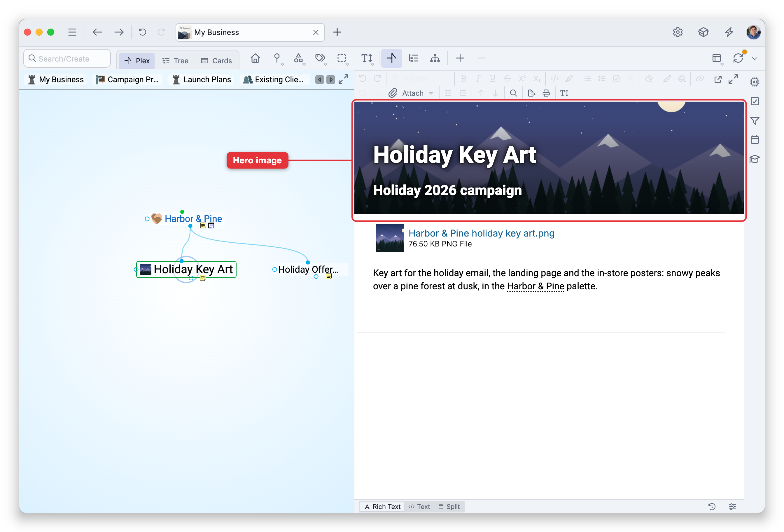Go to the home thought
This screenshot has height=532, width=784.
pyautogui.click(x=255, y=58)
